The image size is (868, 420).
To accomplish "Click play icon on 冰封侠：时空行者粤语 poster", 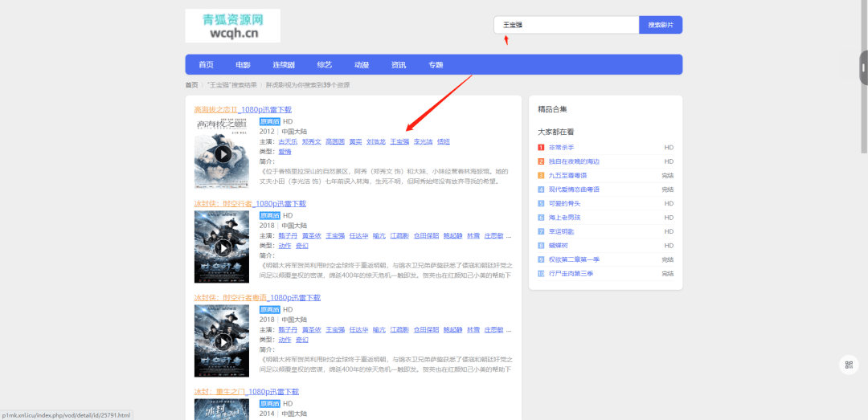I will pyautogui.click(x=223, y=341).
